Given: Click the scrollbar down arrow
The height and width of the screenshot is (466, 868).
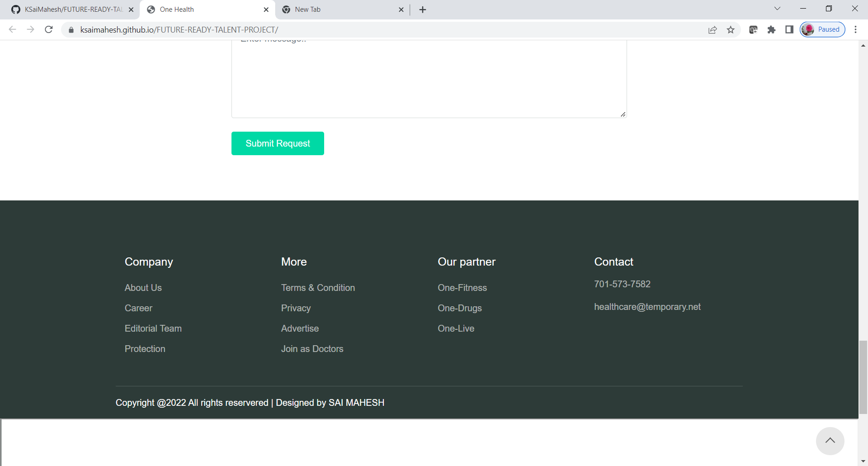Looking at the screenshot, I should point(863,461).
